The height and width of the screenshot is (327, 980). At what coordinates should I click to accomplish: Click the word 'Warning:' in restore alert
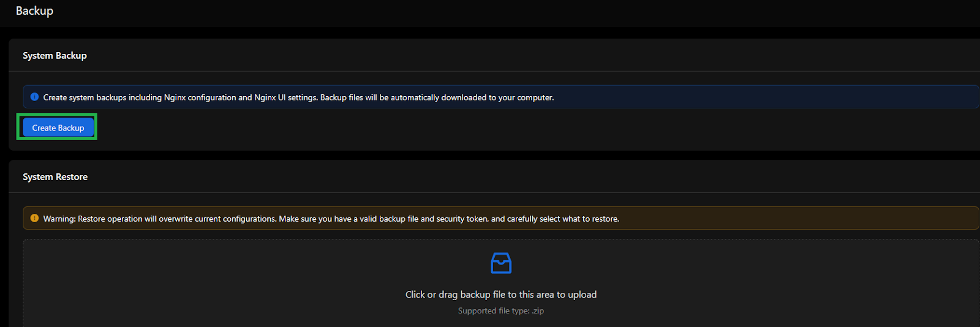tap(59, 219)
